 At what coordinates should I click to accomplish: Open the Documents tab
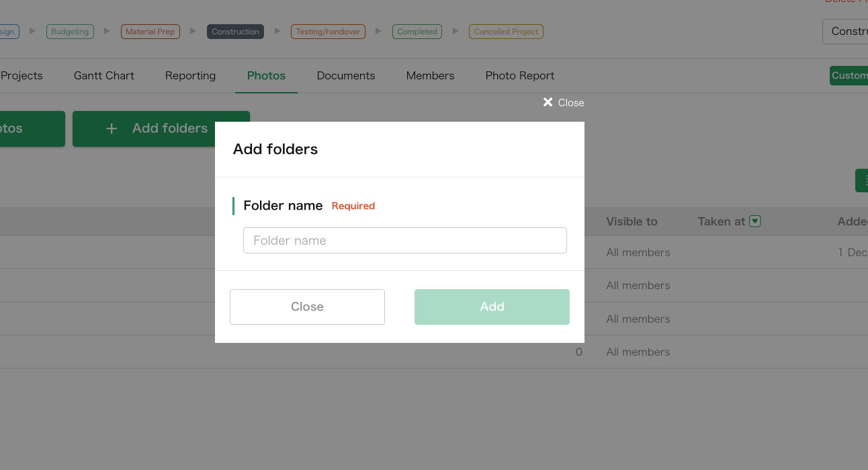[x=346, y=76]
